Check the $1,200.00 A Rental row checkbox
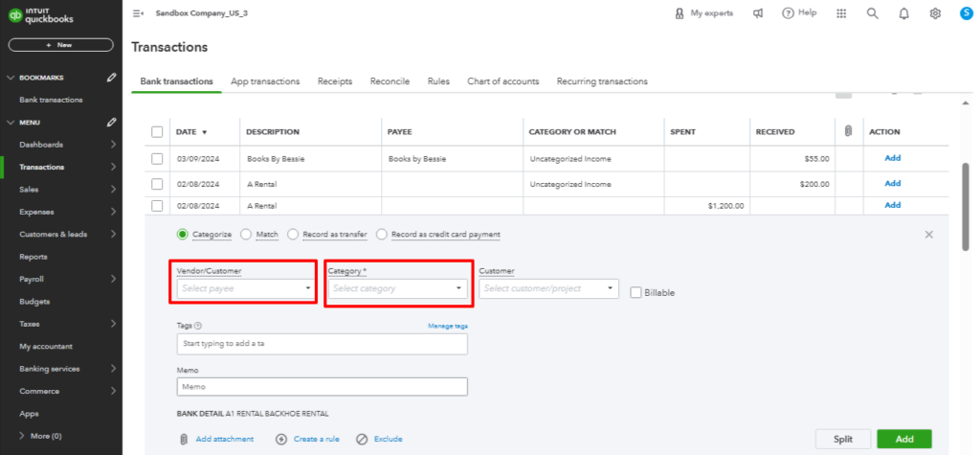 (x=157, y=205)
